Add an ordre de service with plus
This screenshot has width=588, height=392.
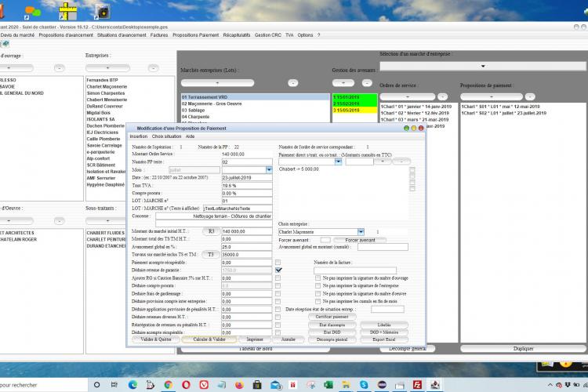(408, 96)
